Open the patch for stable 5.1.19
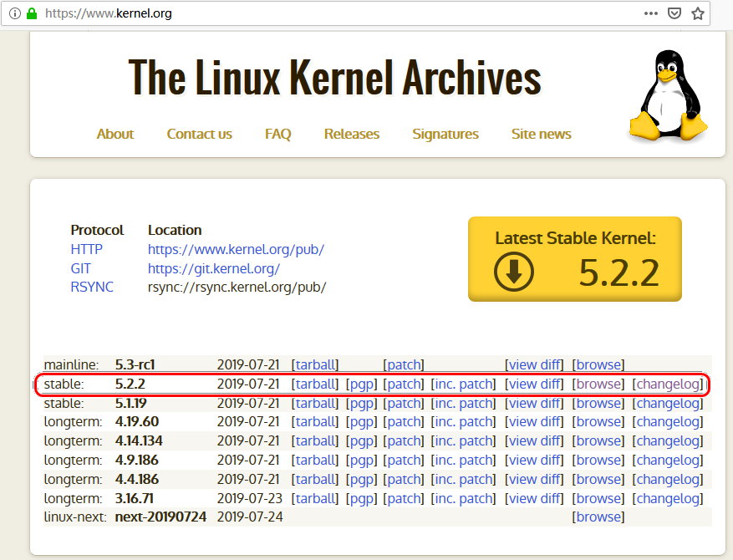This screenshot has height=560, width=733. 404,403
